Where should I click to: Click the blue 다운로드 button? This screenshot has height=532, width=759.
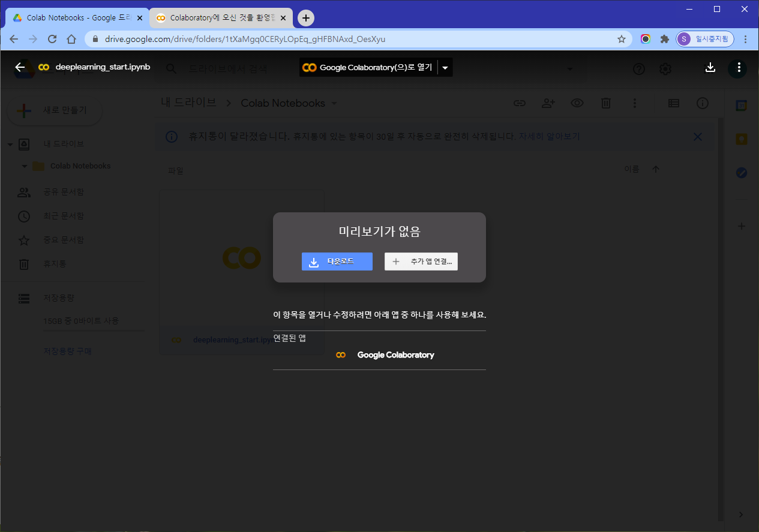pos(337,262)
